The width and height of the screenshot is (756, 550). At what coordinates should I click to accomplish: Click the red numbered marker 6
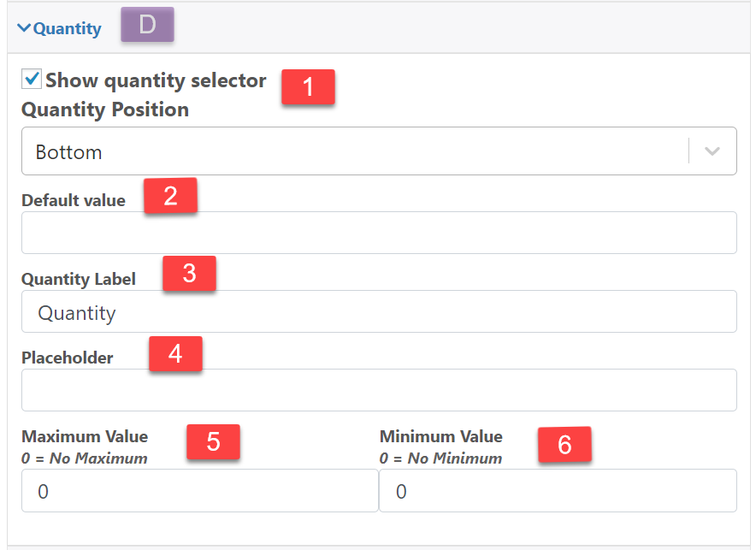564,443
